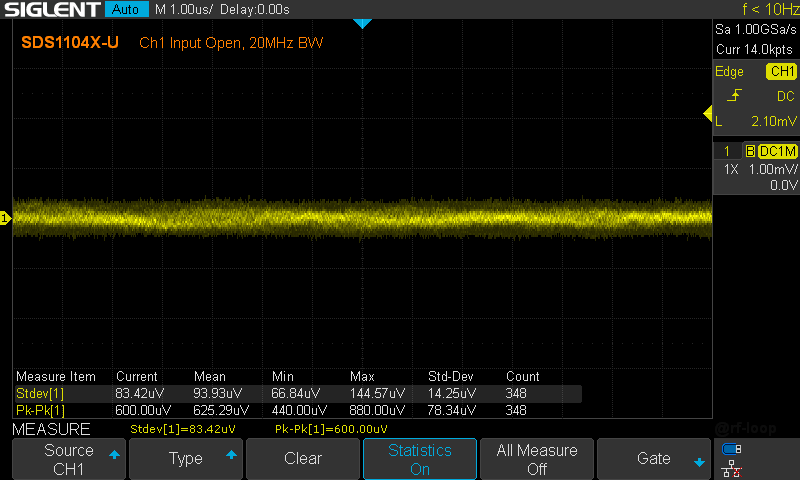The image size is (800, 480).
Task: Click the Stdev[1]=83.42uV summary readout
Action: pyautogui.click(x=183, y=429)
